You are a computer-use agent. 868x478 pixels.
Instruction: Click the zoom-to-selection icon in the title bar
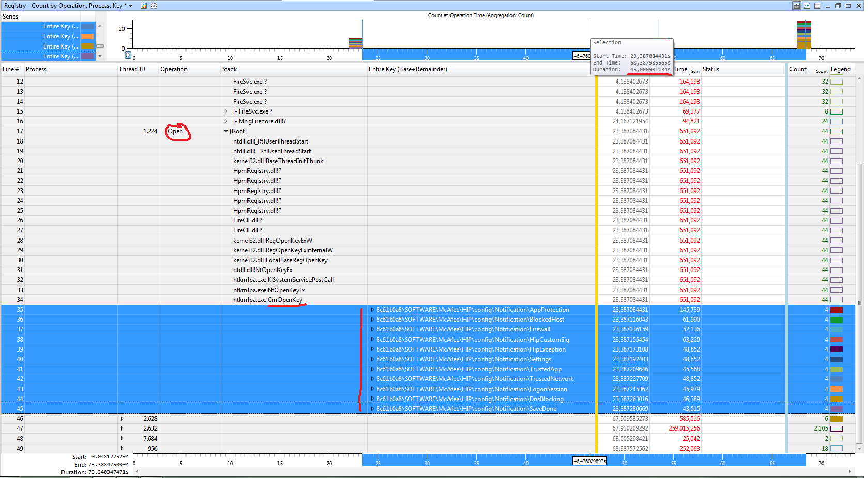click(154, 6)
